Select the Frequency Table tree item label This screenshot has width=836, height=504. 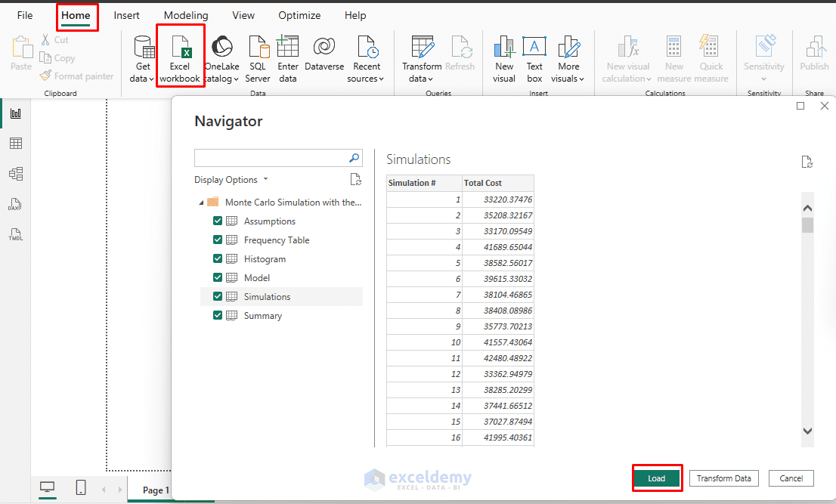pyautogui.click(x=277, y=240)
